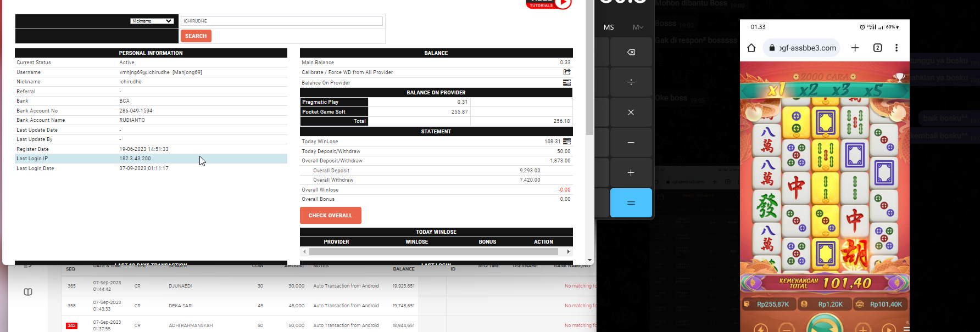Click the username xmhjng69@ichirudhe

144,72
